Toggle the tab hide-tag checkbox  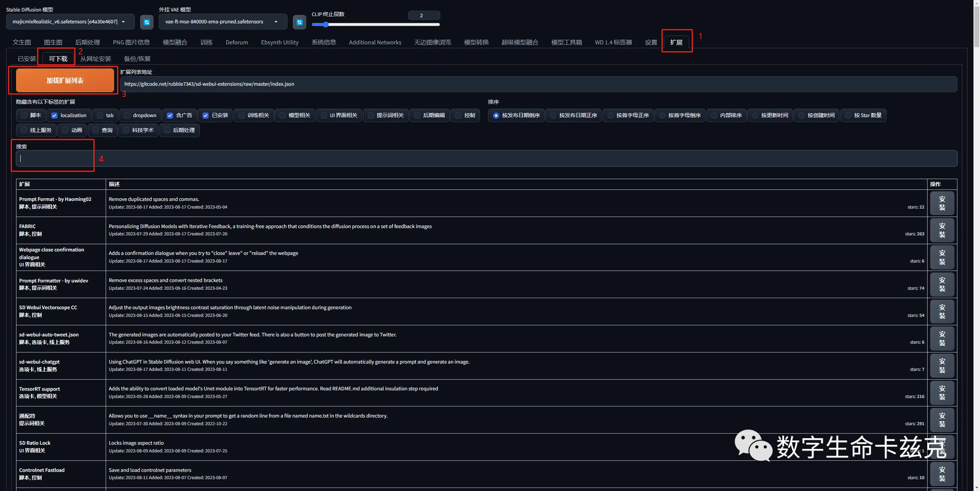point(100,116)
